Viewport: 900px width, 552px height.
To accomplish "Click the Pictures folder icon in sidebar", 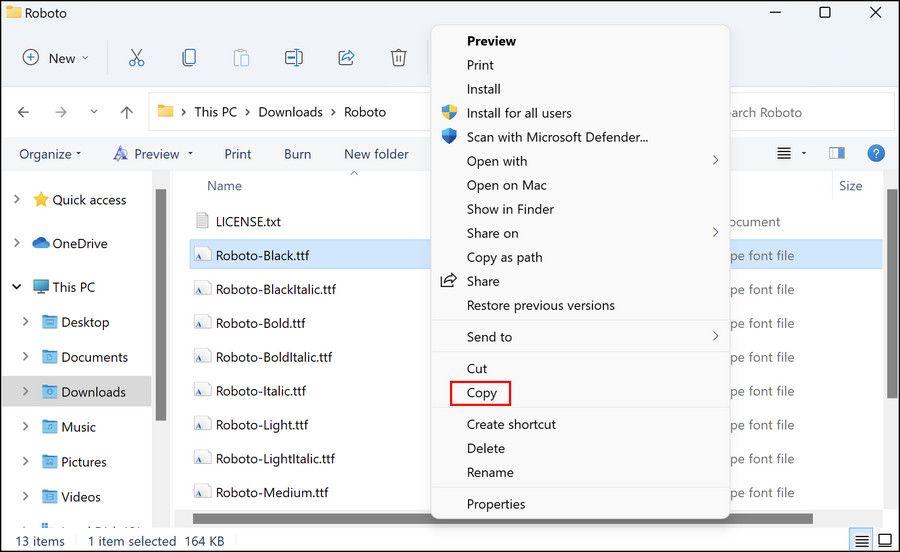I will pyautogui.click(x=50, y=461).
